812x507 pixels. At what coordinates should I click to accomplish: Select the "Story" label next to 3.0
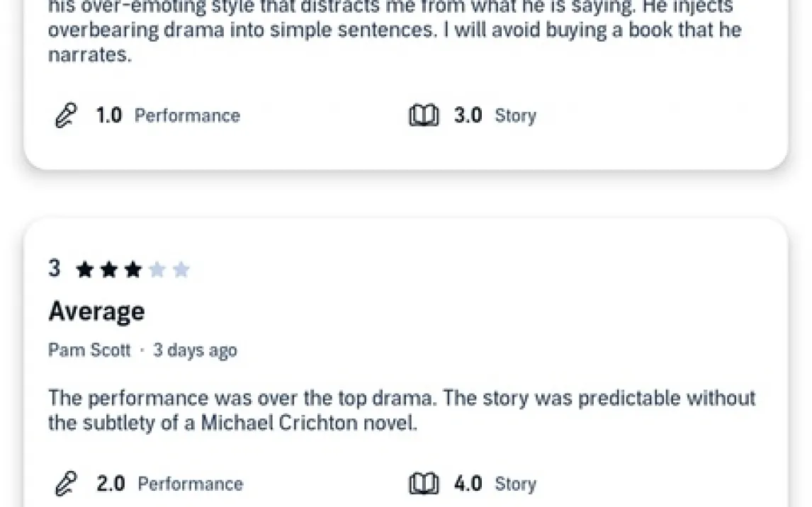coord(515,115)
